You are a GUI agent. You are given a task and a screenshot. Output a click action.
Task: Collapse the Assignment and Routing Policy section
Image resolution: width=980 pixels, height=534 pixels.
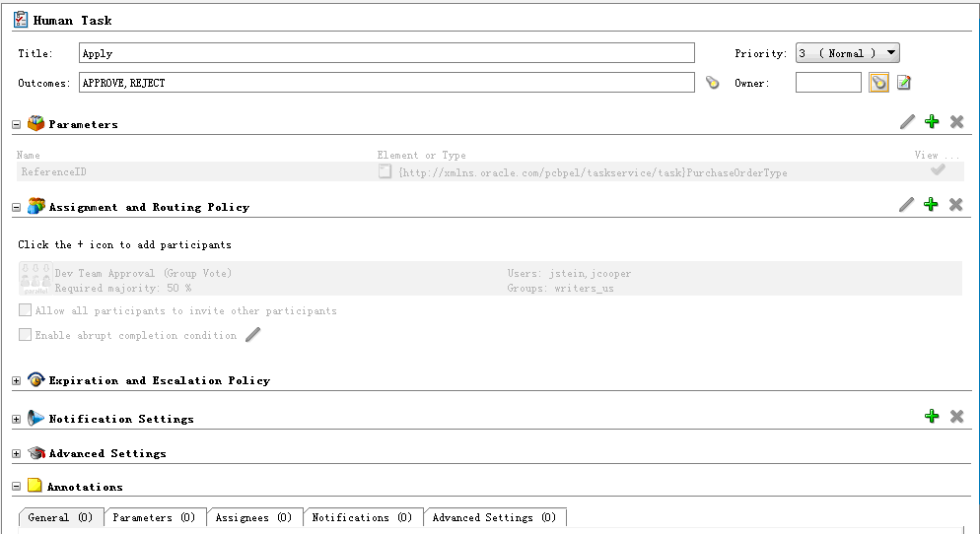(x=16, y=207)
